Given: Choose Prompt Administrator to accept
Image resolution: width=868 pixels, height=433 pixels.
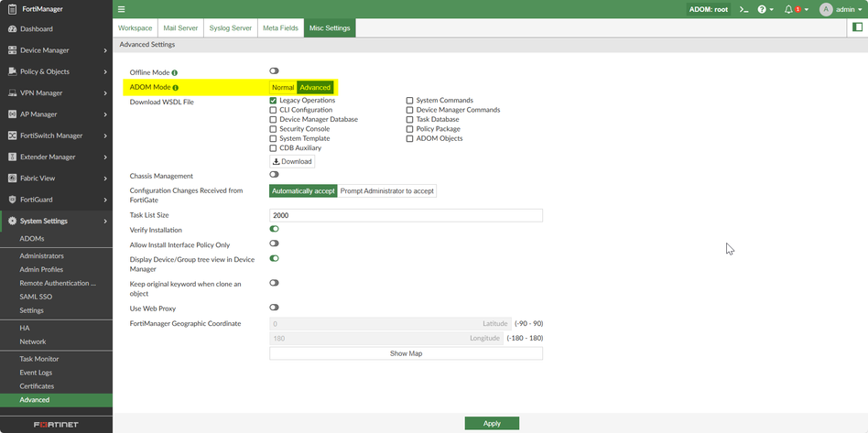Looking at the screenshot, I should point(387,191).
